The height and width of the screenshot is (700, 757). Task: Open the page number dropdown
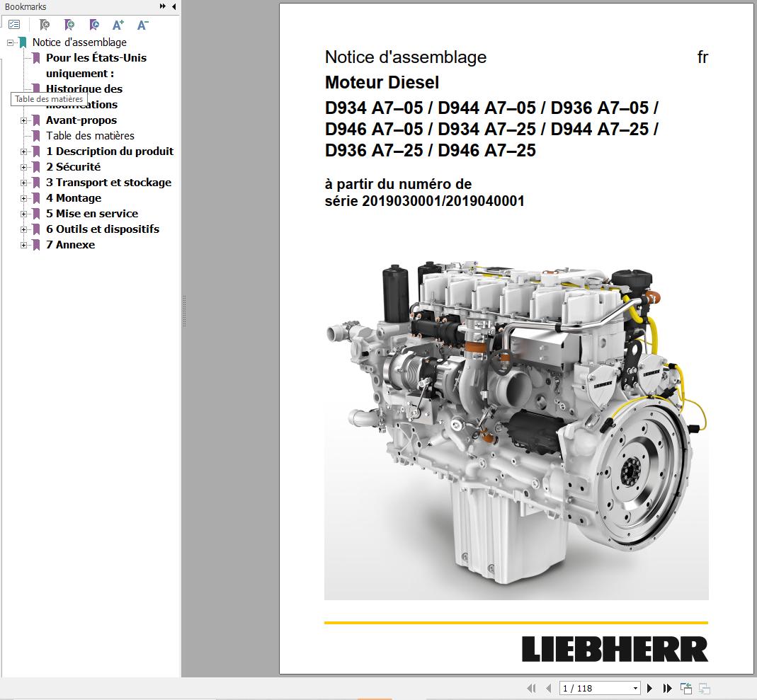pyautogui.click(x=635, y=689)
